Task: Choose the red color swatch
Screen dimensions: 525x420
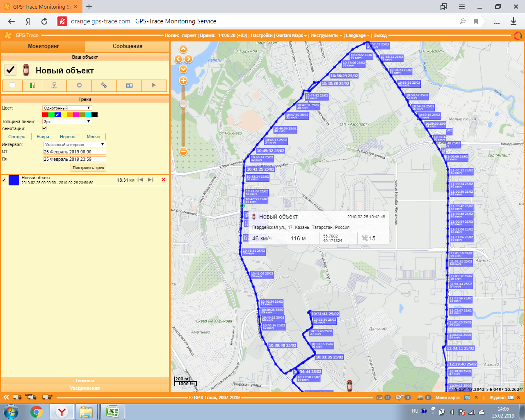Action: (x=45, y=115)
